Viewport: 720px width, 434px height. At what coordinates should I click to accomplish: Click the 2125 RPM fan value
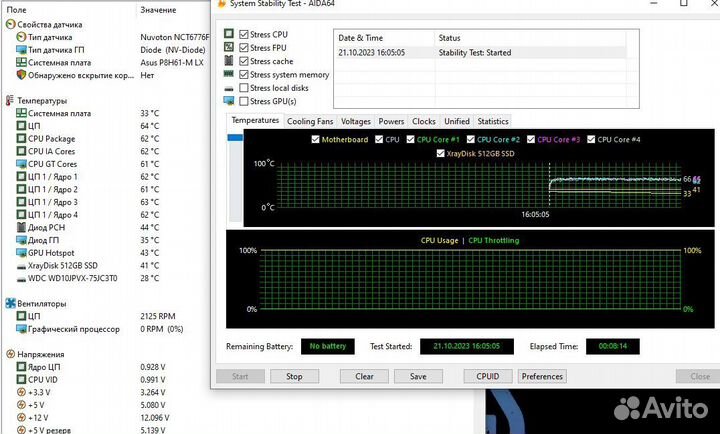158,316
